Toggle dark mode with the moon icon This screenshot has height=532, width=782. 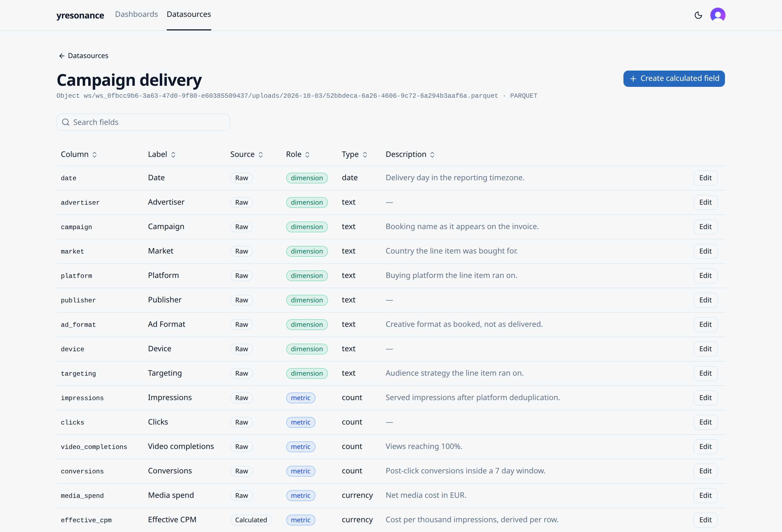pos(698,15)
